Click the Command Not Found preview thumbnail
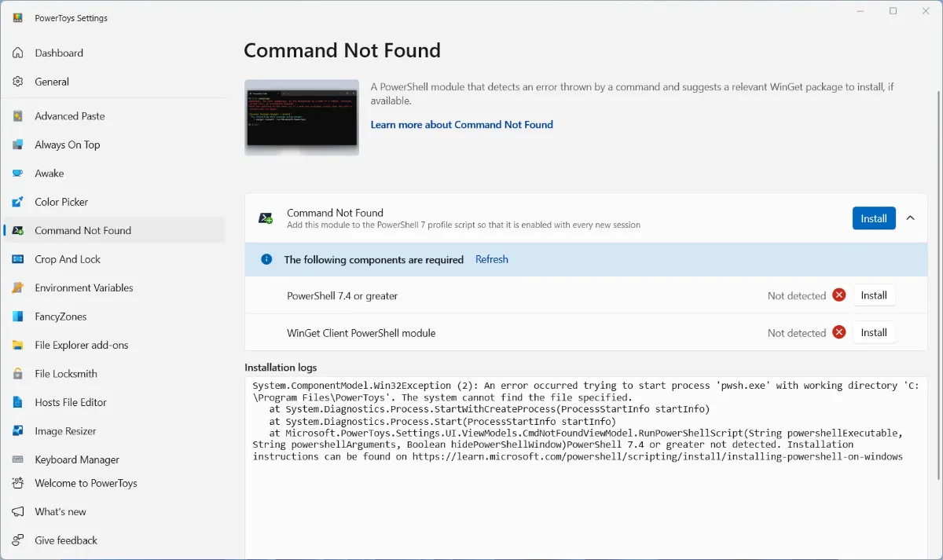943x560 pixels. 302,117
